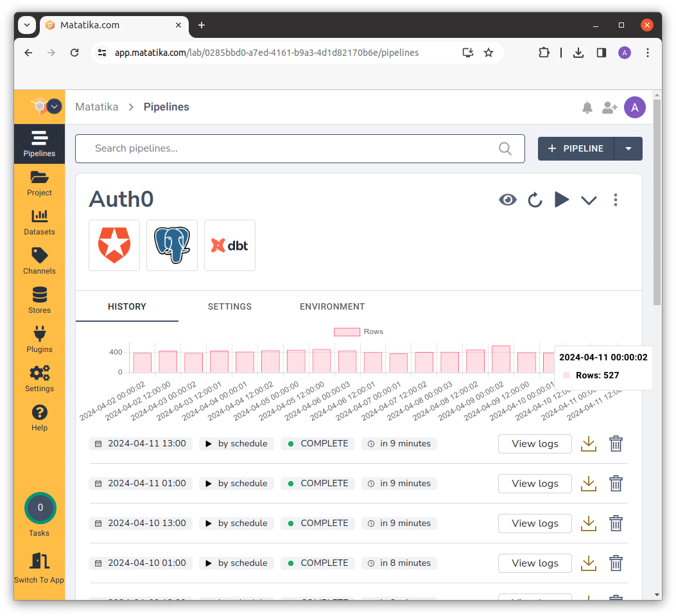
Task: Click the Search pipelines input field
Action: pos(292,148)
